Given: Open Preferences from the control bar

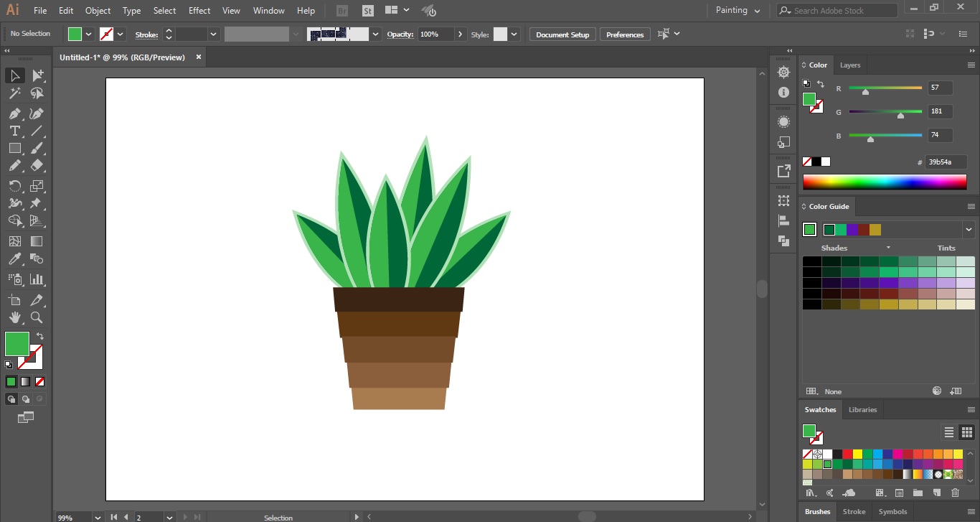Looking at the screenshot, I should point(624,34).
